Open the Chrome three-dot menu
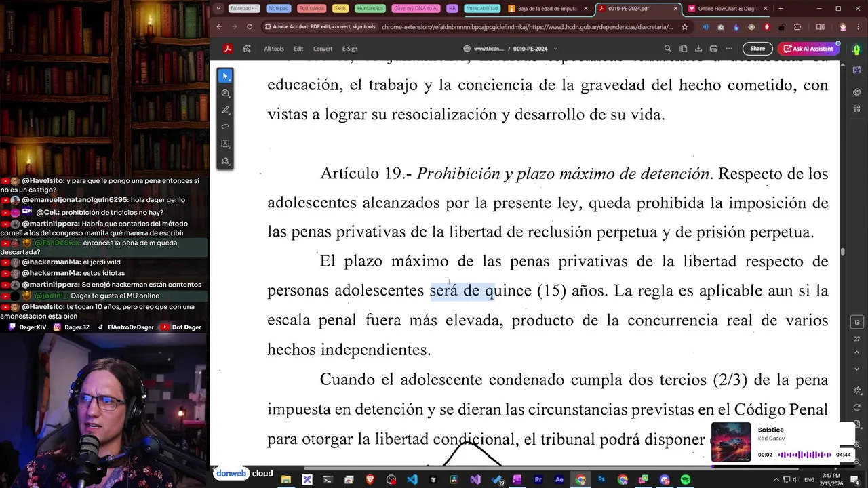 tap(857, 27)
